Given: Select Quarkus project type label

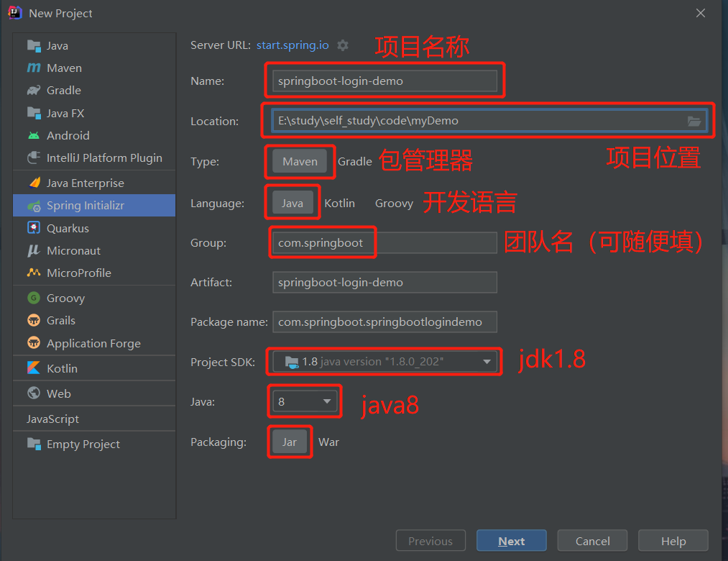Looking at the screenshot, I should [68, 228].
